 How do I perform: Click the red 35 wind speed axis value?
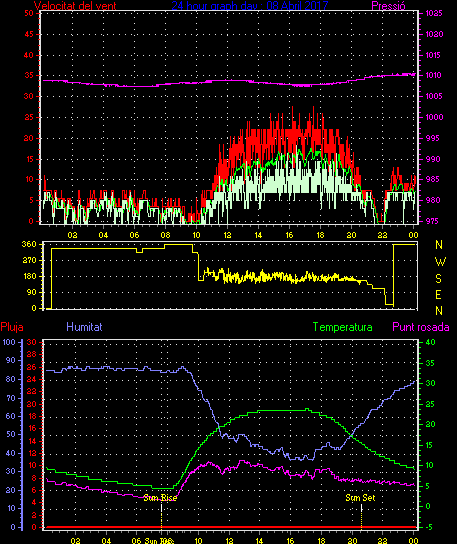click(x=29, y=75)
